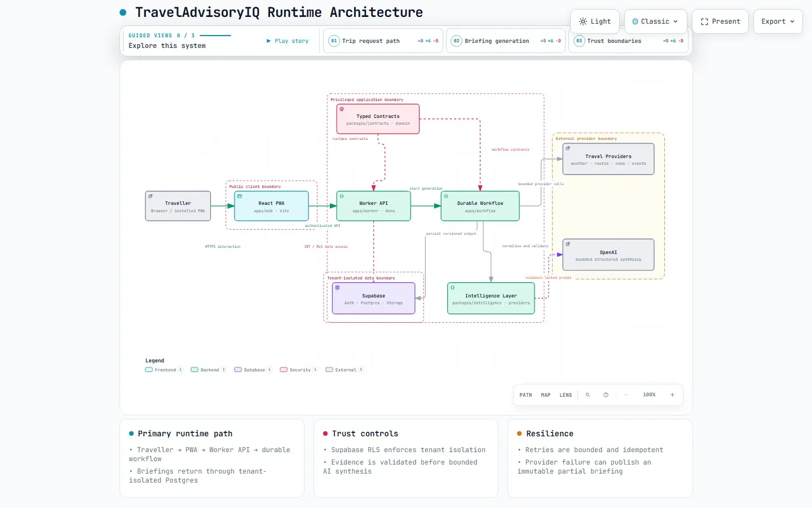Select the Durable Workflow node
The width and height of the screenshot is (812, 508).
point(480,206)
